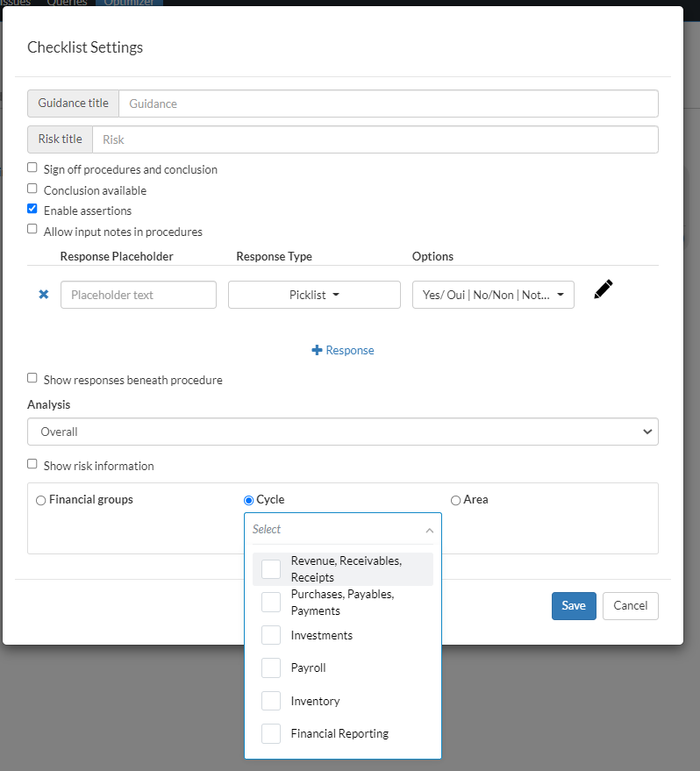Enable Show responses beneath procedure
Viewport: 700px width, 771px height.
pyautogui.click(x=32, y=378)
